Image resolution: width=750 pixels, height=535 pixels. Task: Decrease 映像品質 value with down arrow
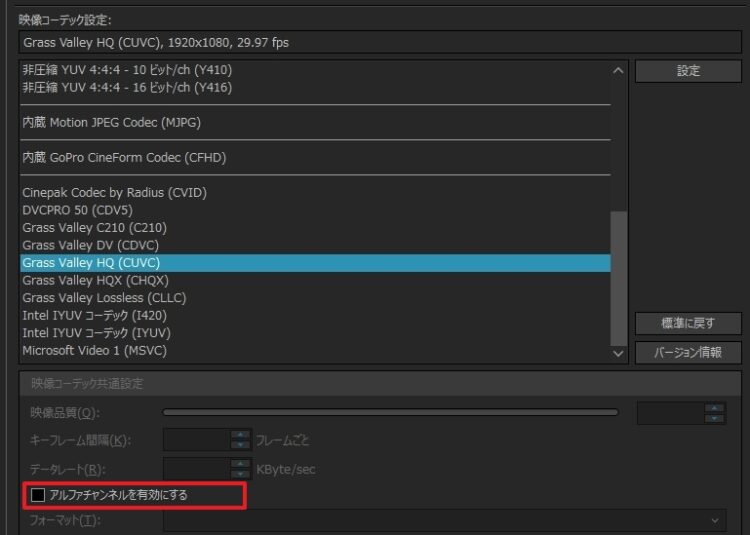[x=715, y=419]
